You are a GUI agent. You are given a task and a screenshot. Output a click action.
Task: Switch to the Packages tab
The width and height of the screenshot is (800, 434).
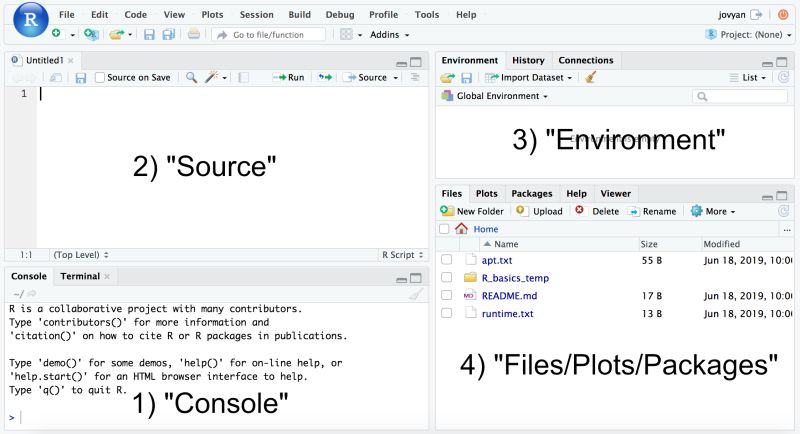(x=532, y=193)
